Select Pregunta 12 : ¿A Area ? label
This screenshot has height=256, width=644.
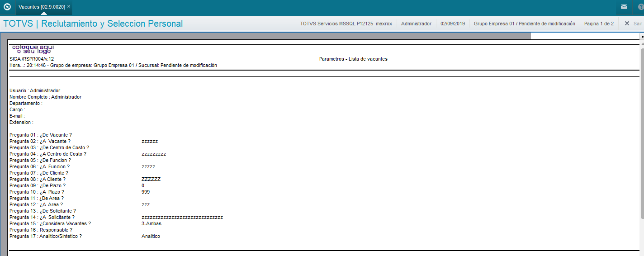click(x=36, y=205)
